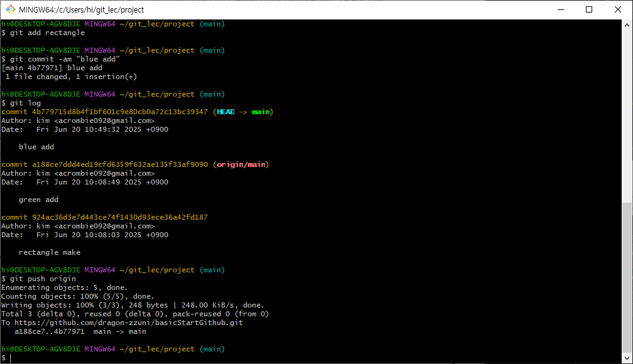
Task: Click the window title MINGW64:/c/Users/hi/git_lec/project
Action: click(81, 9)
